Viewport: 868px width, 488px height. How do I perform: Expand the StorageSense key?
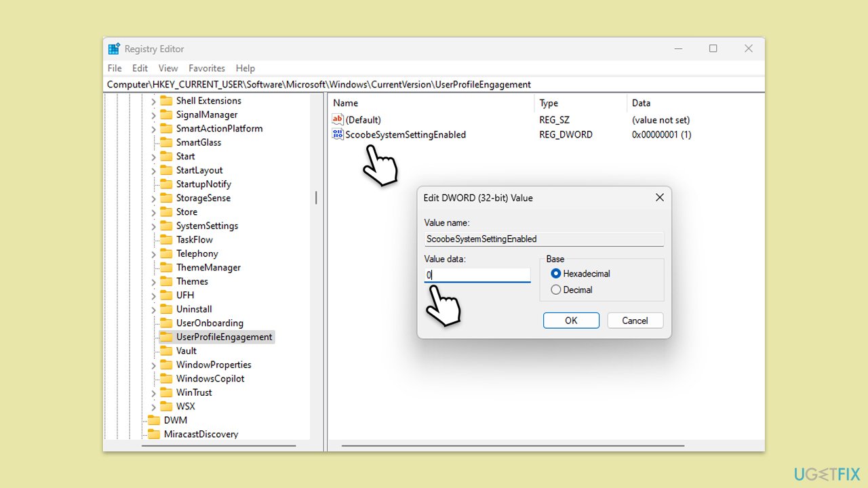pyautogui.click(x=153, y=198)
